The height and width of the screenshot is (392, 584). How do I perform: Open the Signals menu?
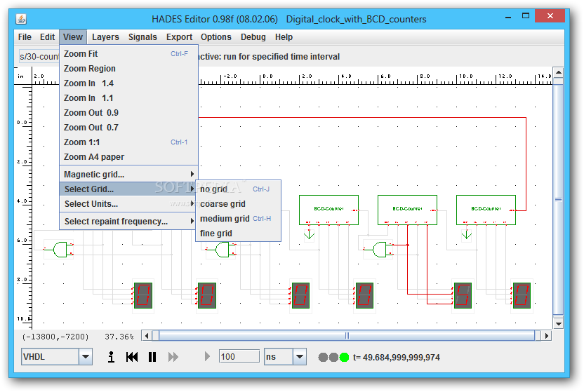click(142, 37)
